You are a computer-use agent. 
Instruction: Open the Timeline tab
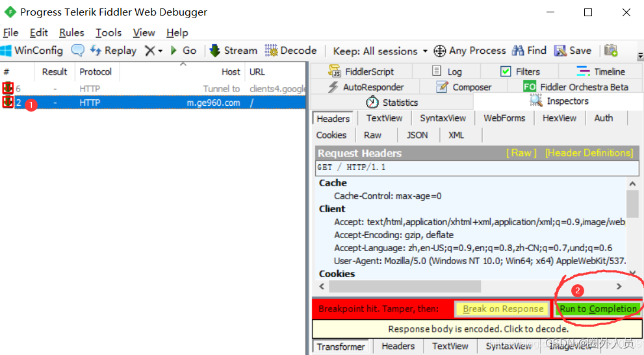(600, 71)
